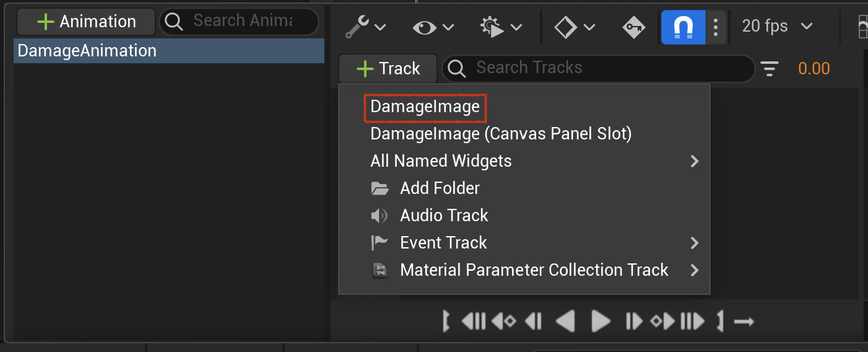This screenshot has width=868, height=352.
Task: Open the eye view options dropdown
Action: click(433, 27)
